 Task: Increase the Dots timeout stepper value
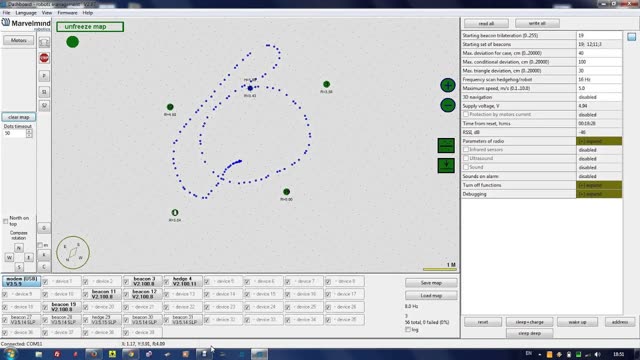point(29,131)
